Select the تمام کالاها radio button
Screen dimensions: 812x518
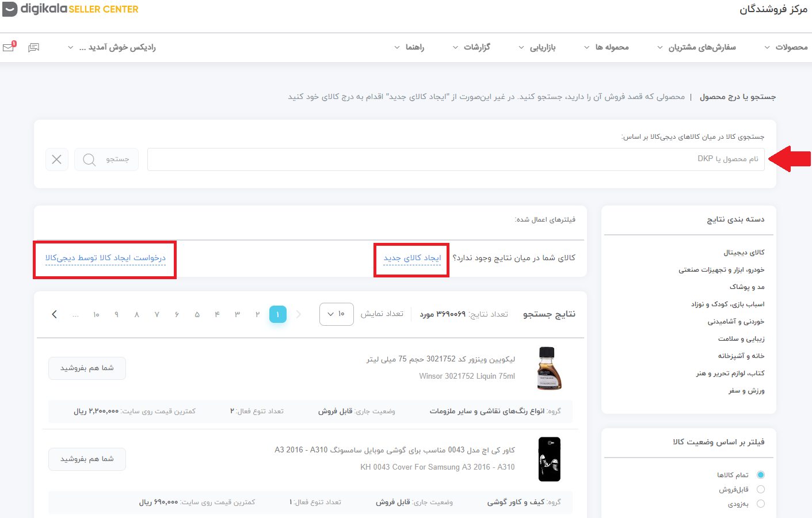click(761, 475)
